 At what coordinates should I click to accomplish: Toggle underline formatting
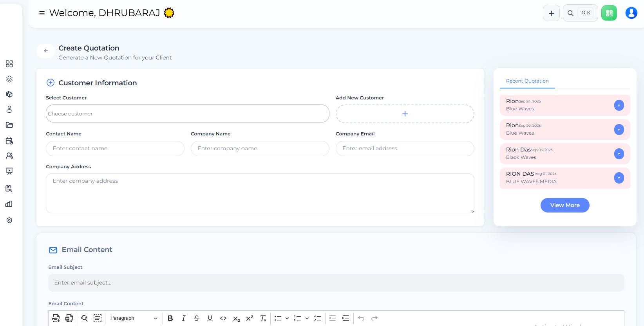pyautogui.click(x=210, y=318)
